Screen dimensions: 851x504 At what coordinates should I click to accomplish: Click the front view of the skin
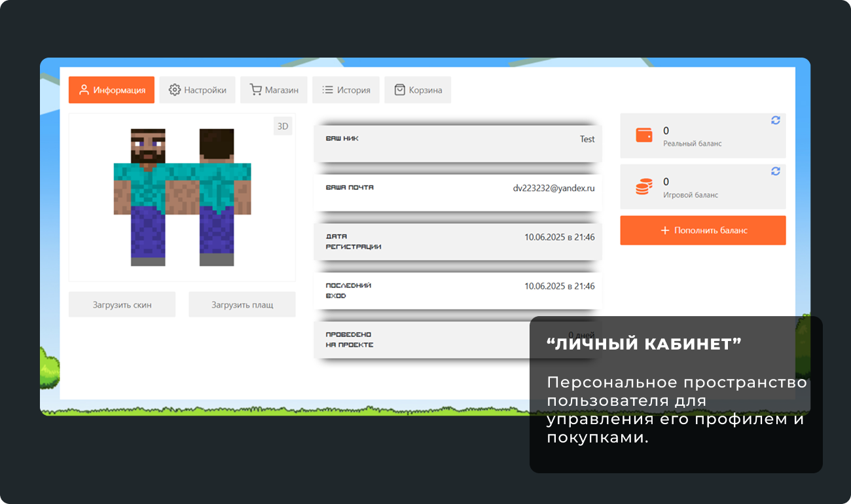coord(148,197)
